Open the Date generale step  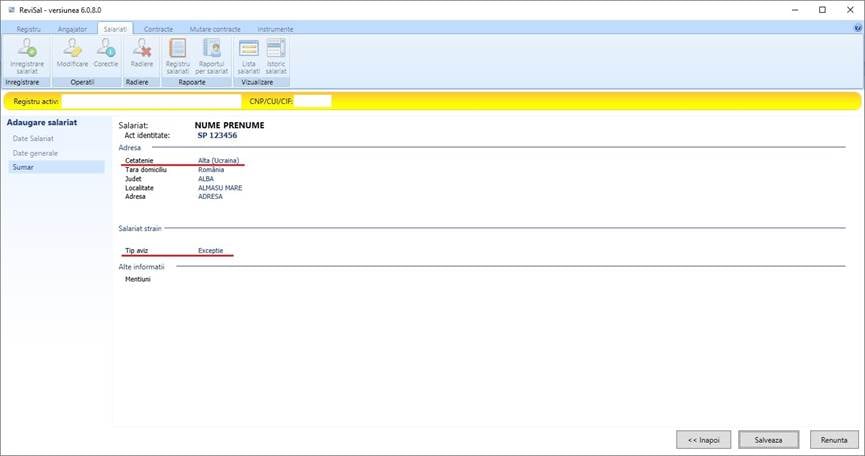[x=35, y=153]
